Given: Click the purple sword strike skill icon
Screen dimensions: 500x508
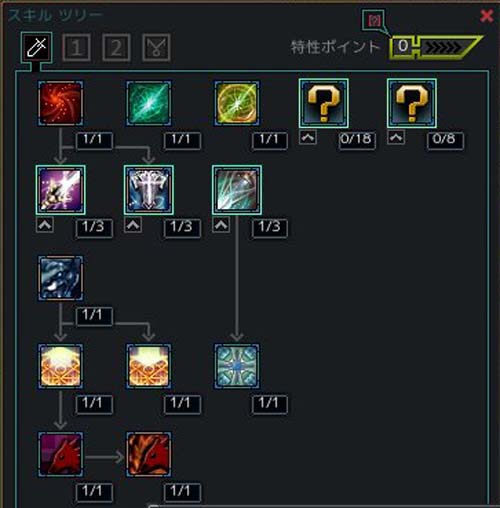Looking at the screenshot, I should [60, 190].
